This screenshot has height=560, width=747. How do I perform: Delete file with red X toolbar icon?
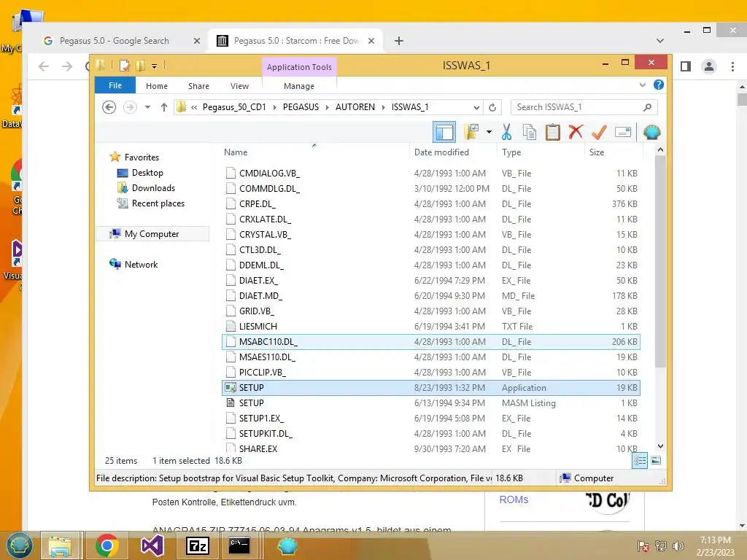[x=576, y=131]
